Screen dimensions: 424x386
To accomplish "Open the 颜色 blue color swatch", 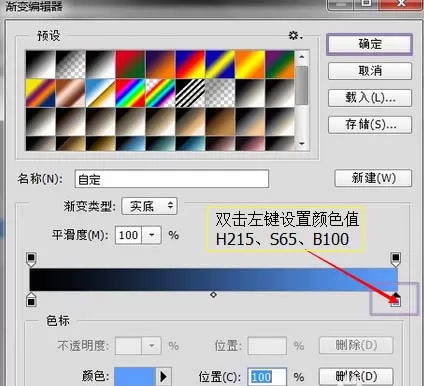I will tap(135, 377).
